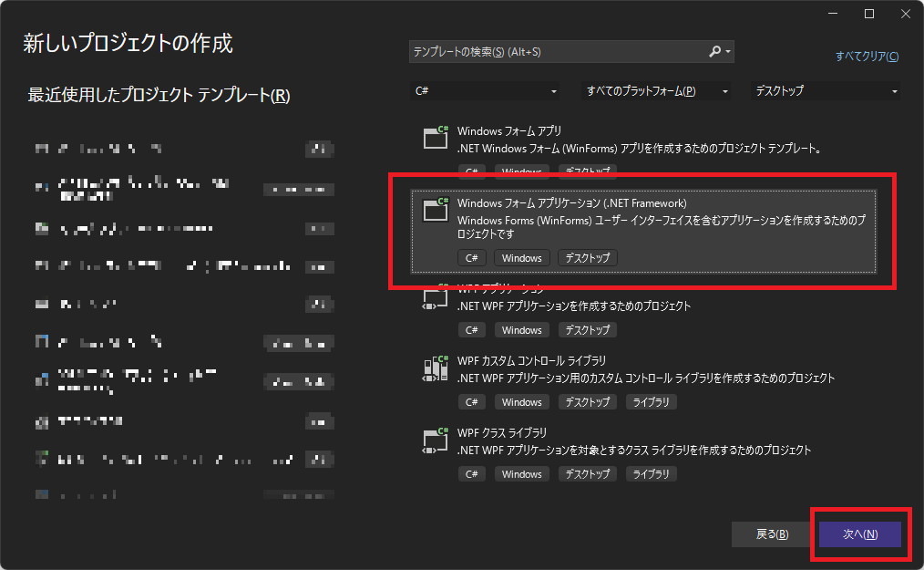Click the デスクトップ tag under Windows フォーム アプリケーション (.NET Framework)
This screenshot has height=570, width=924.
tap(588, 258)
